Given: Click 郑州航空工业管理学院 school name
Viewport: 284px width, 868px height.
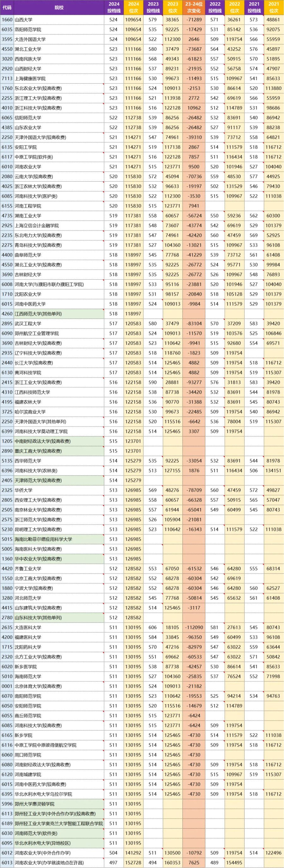Looking at the screenshot, I should (59, 333).
